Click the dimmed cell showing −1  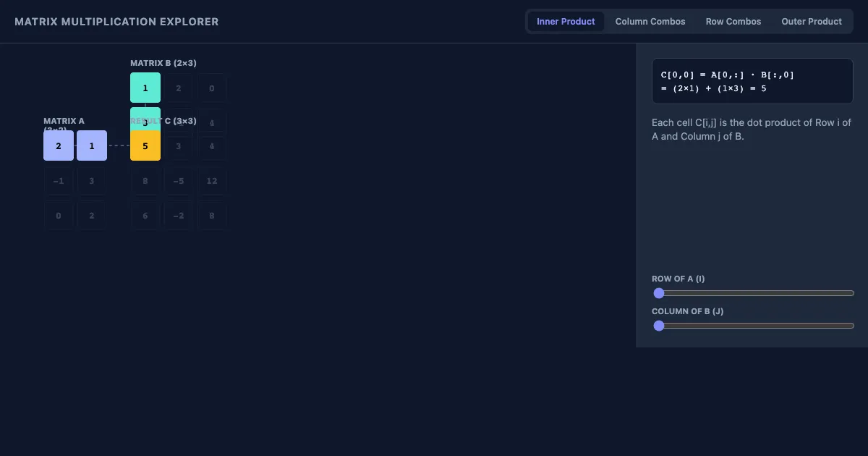[x=59, y=181]
